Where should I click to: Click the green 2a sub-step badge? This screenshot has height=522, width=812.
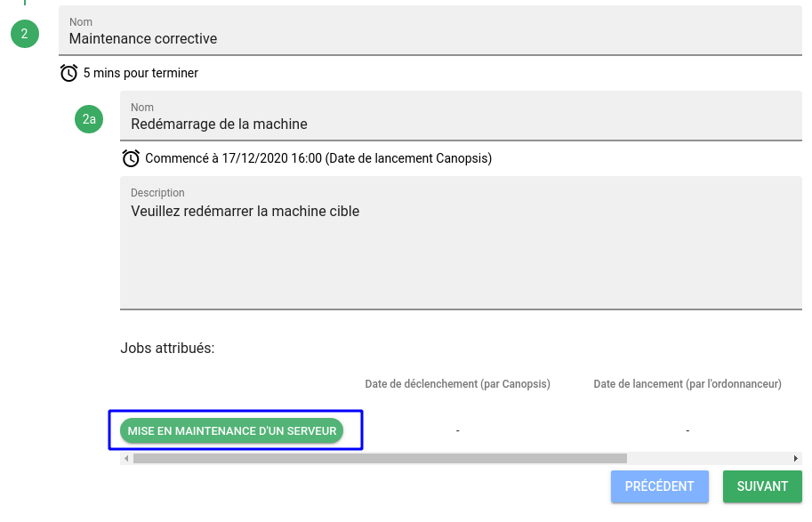[x=89, y=119]
